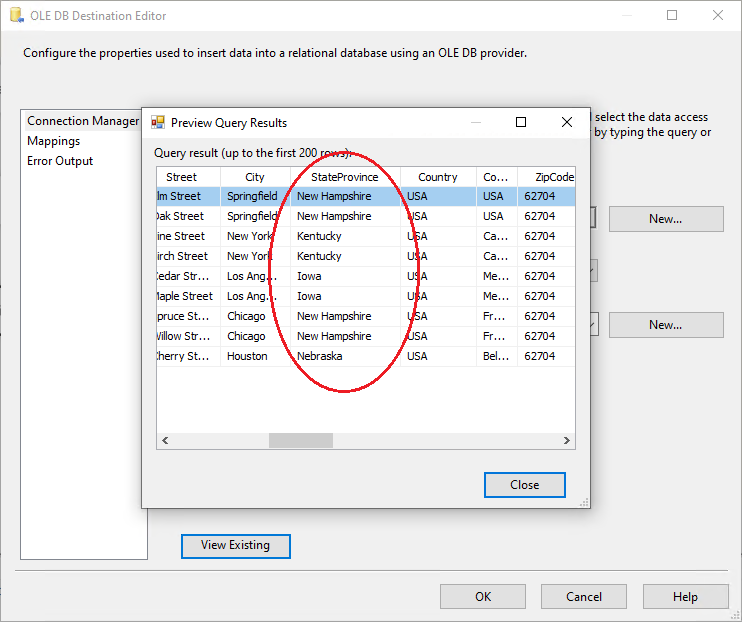This screenshot has height=622, width=742.
Task: Click the View Existing button
Action: point(235,545)
